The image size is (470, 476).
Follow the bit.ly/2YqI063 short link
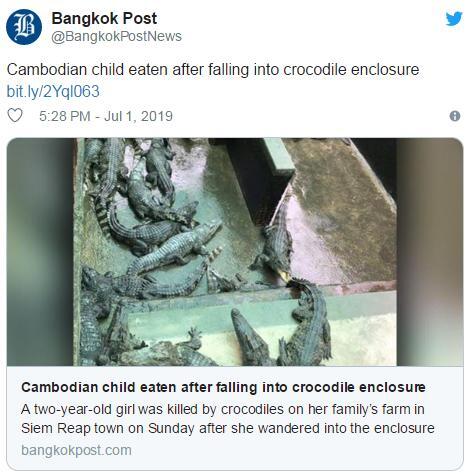pyautogui.click(x=53, y=91)
